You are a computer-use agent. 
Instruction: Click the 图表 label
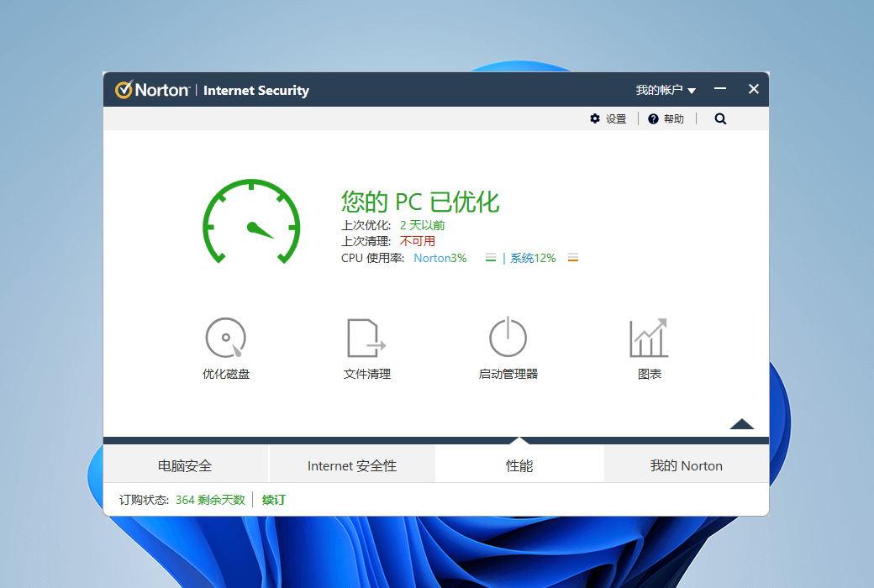tap(650, 374)
